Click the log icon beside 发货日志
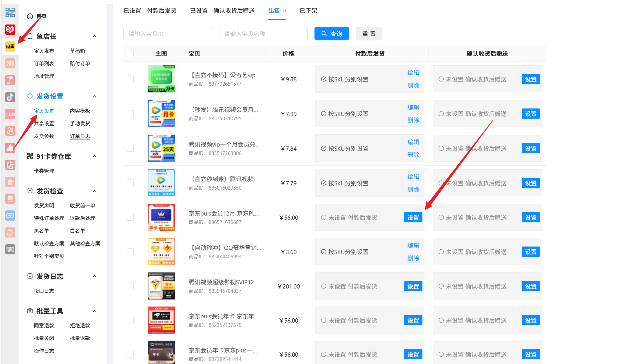The width and height of the screenshot is (618, 364). click(30, 276)
